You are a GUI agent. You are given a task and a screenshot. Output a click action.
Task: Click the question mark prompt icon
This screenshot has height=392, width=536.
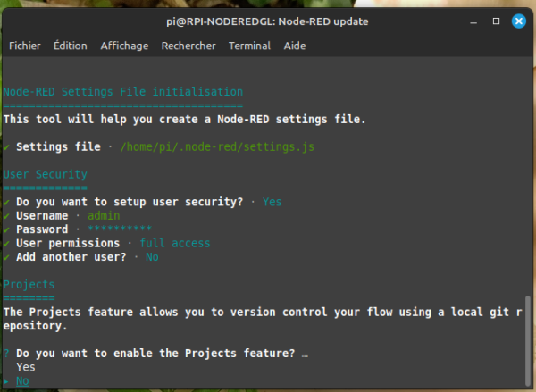(x=6, y=353)
